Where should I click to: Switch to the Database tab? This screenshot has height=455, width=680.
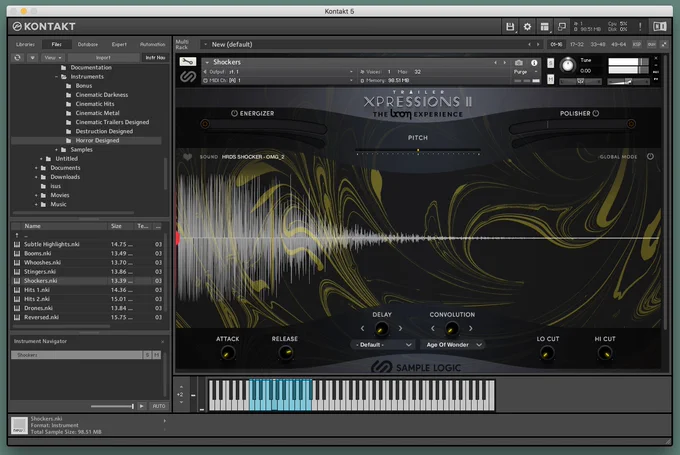pyautogui.click(x=88, y=44)
